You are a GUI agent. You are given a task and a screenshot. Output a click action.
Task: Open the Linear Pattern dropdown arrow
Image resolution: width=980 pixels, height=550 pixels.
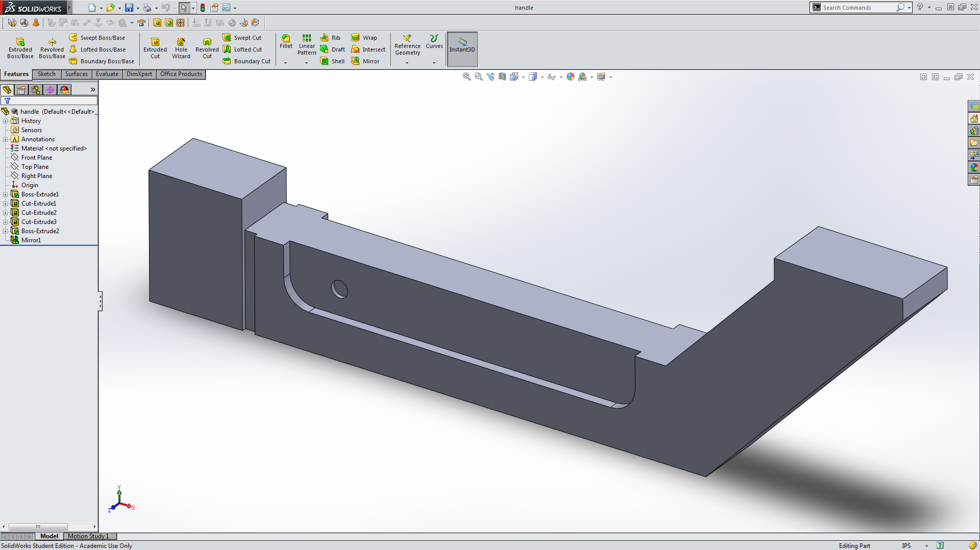[x=306, y=63]
